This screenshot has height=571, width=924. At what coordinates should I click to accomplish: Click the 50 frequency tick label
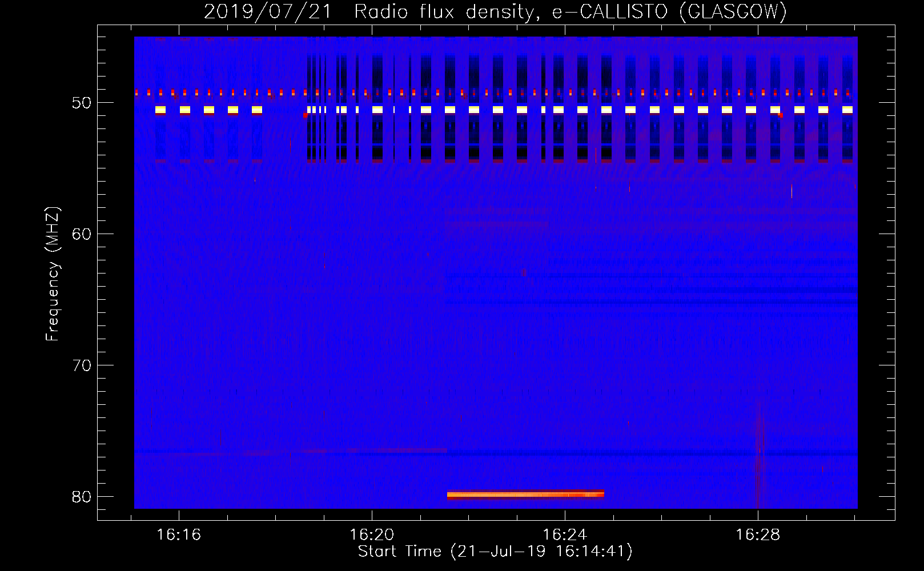tap(82, 103)
